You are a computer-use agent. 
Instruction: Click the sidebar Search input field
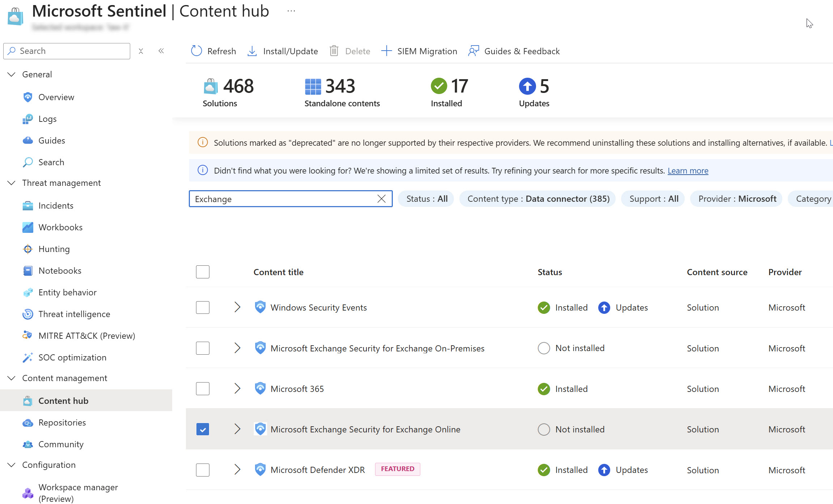click(67, 51)
